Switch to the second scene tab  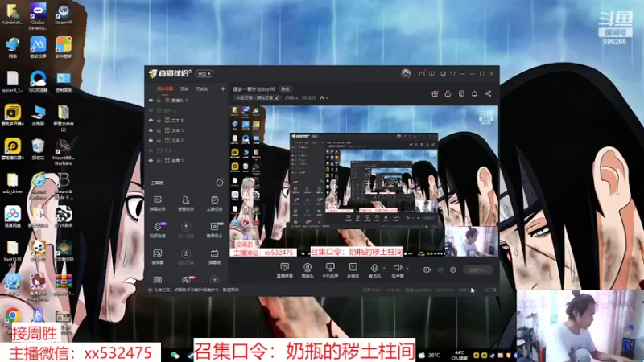(185, 89)
